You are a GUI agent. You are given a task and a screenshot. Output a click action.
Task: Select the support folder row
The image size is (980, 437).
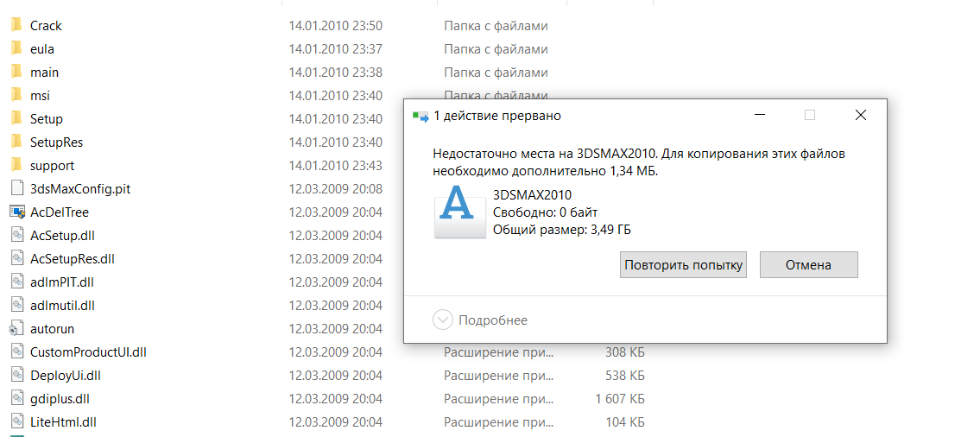(x=52, y=166)
